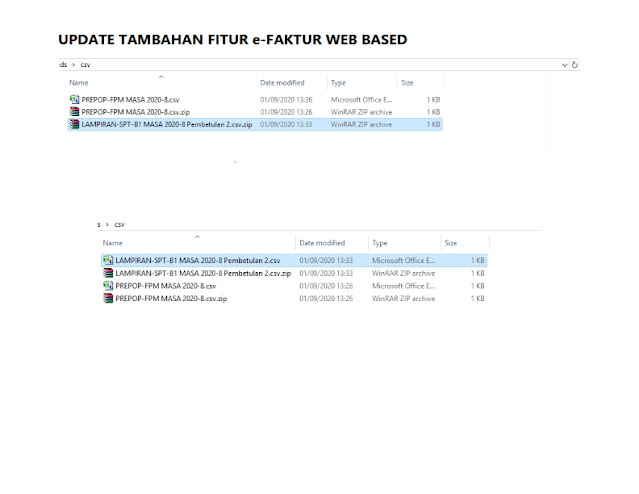Click the refresh icon beside the upper address bar
Image resolution: width=639 pixels, height=494 pixels.
[x=575, y=65]
